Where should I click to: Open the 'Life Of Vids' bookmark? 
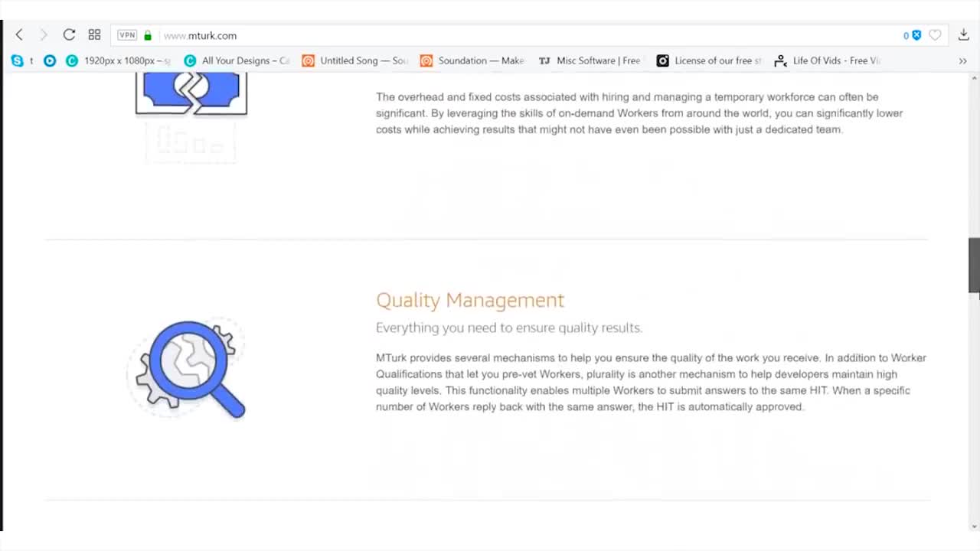tap(828, 60)
